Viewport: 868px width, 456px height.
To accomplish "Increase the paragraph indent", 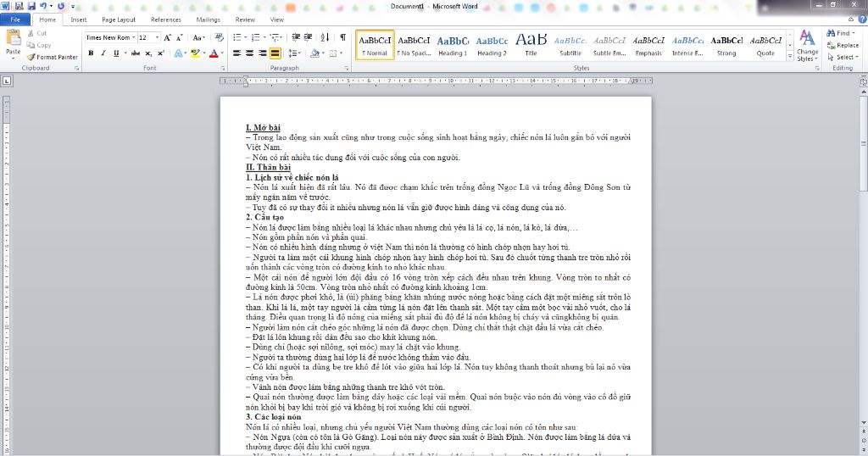I will [x=308, y=37].
